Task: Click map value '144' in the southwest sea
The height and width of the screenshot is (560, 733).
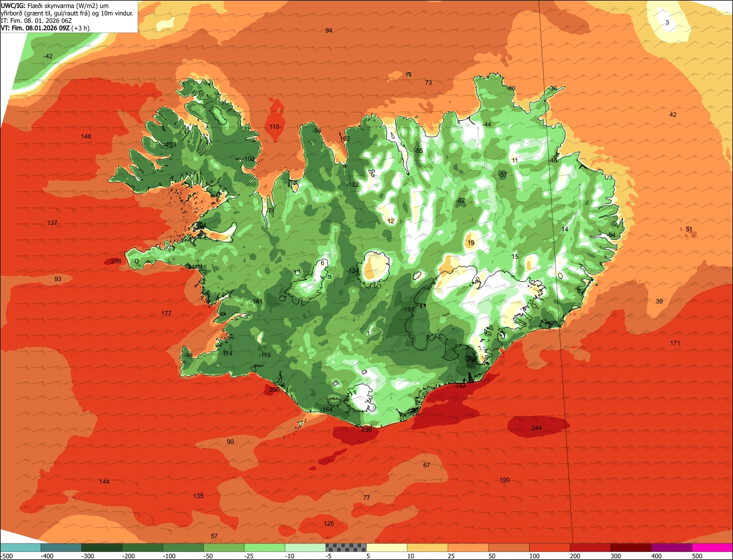Action: [x=104, y=482]
